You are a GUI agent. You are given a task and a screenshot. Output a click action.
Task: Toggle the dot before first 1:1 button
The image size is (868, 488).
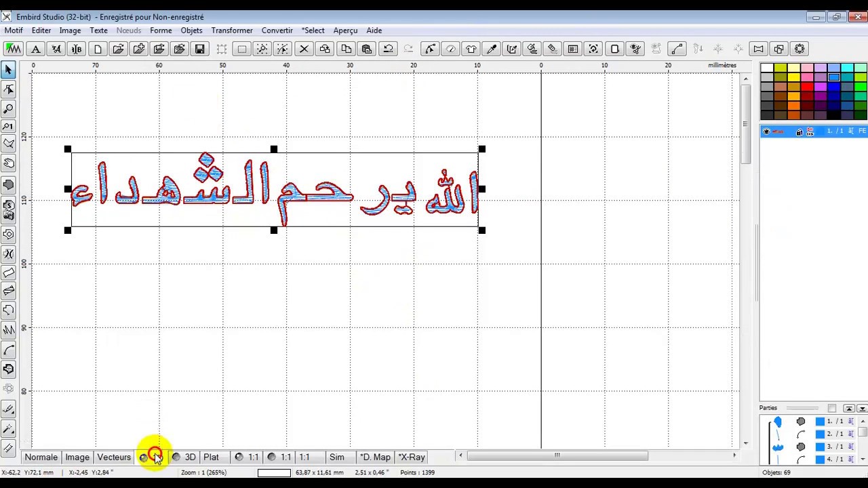click(x=239, y=457)
